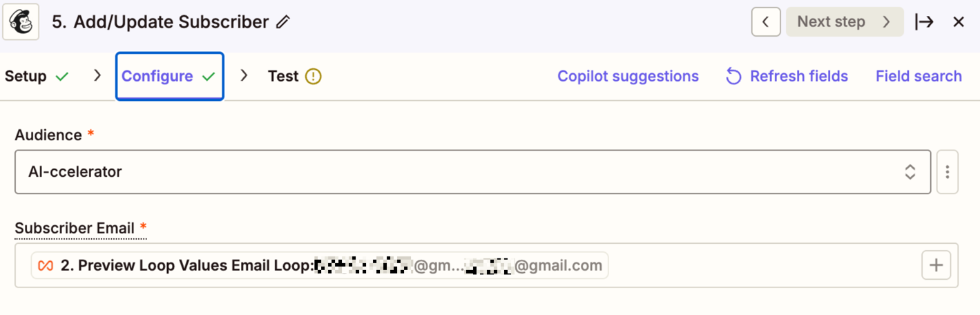Viewport: 980px width, 315px height.
Task: Click the Next step button
Action: point(845,22)
